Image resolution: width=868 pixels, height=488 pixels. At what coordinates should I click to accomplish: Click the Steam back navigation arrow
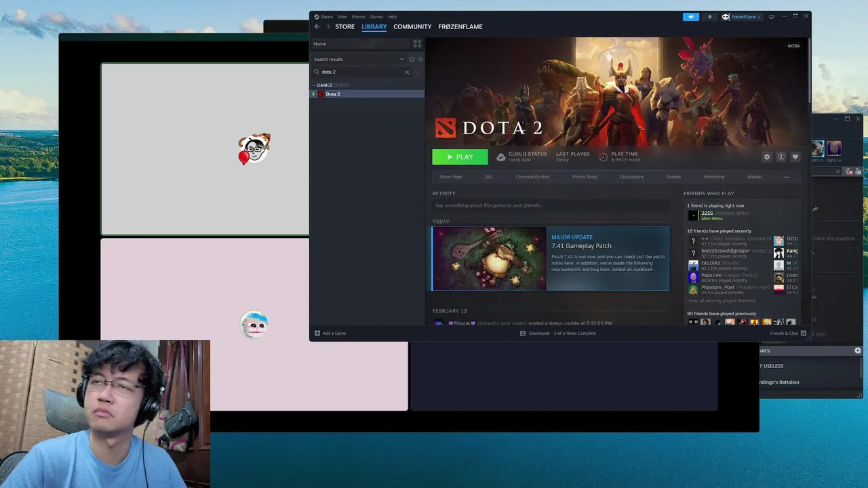(317, 26)
